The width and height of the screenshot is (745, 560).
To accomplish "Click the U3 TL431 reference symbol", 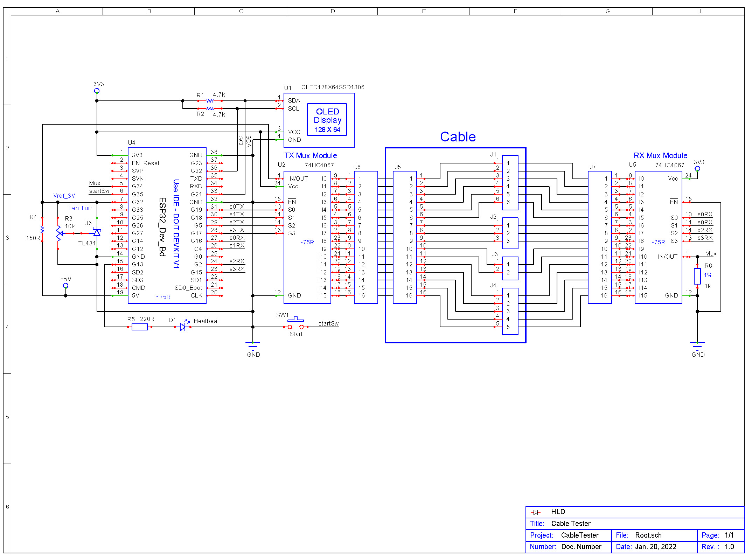I will [x=97, y=232].
